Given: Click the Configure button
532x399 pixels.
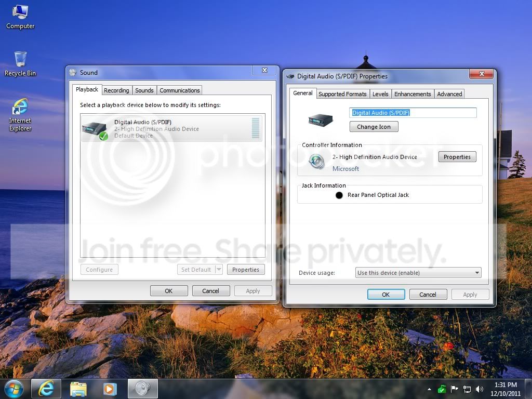Looking at the screenshot, I should coord(99,270).
